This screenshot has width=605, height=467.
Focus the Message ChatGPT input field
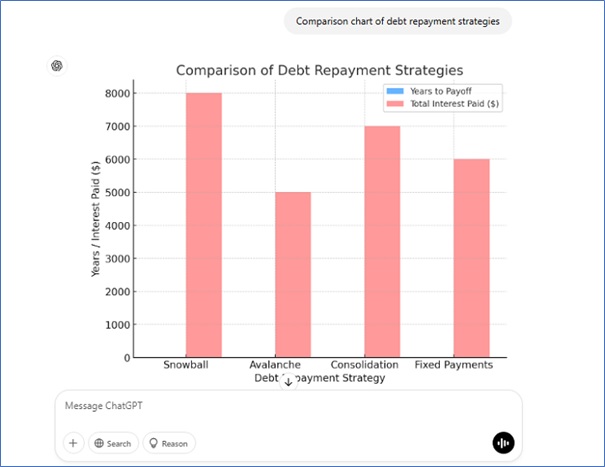coord(280,407)
